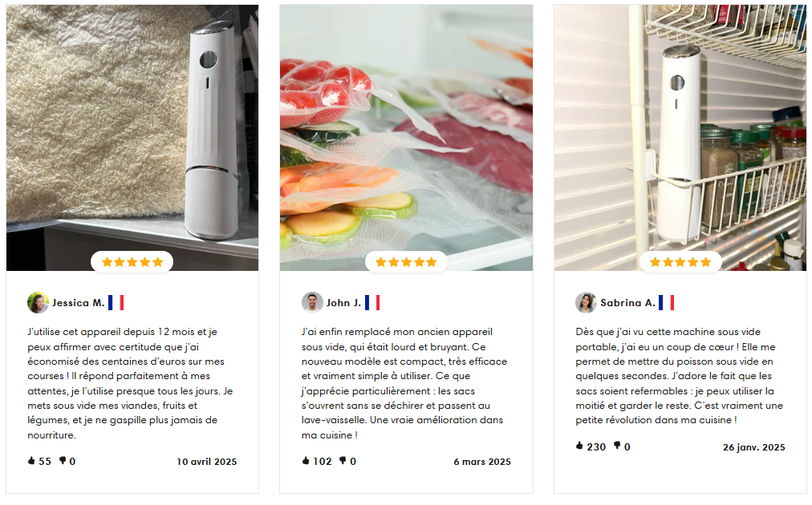Viewport: 812px width, 505px height.
Task: Click the five-star rating on John's review
Action: (x=406, y=262)
